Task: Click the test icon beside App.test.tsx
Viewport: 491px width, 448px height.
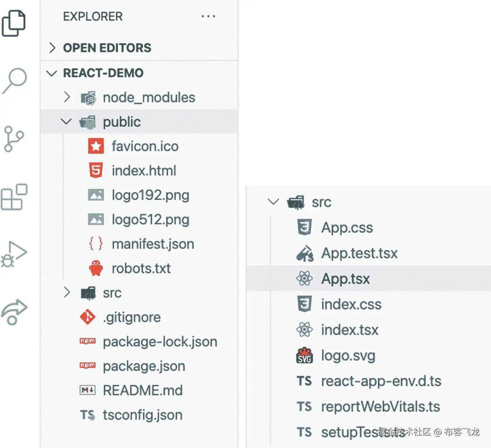Action: click(305, 253)
